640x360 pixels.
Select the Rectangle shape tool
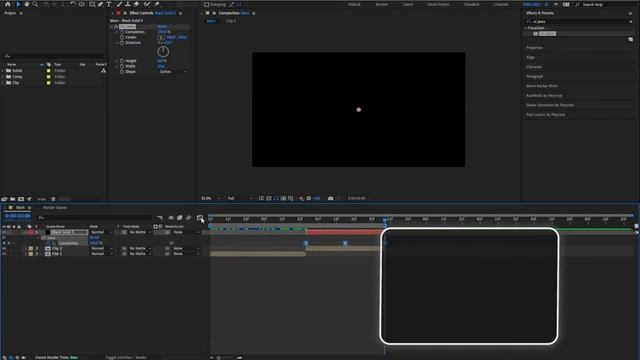(x=92, y=4)
